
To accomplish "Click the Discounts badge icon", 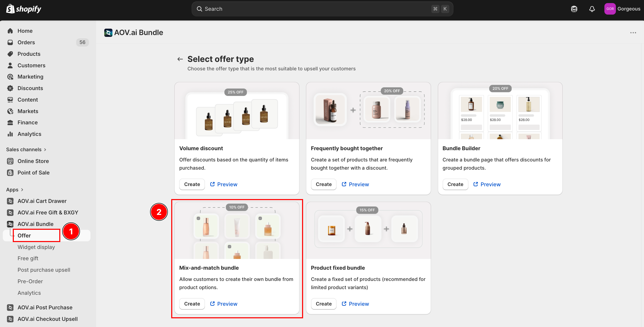I will (x=10, y=88).
